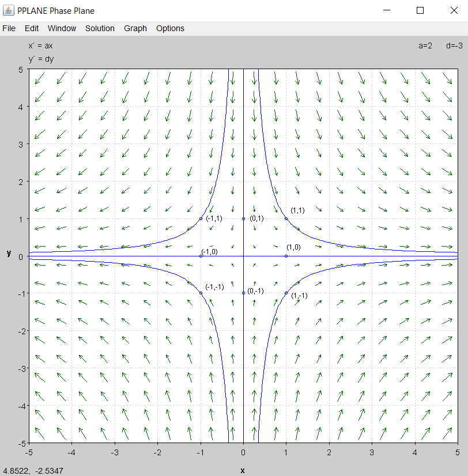The height and width of the screenshot is (476, 468).
Task: Click the y axis label left of plot
Action: coord(9,253)
